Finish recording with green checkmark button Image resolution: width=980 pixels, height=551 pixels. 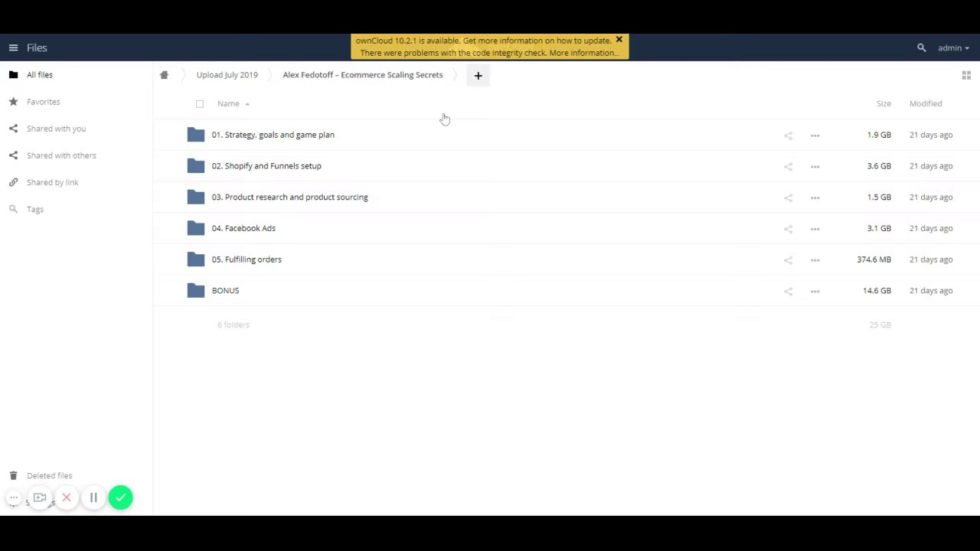point(120,497)
